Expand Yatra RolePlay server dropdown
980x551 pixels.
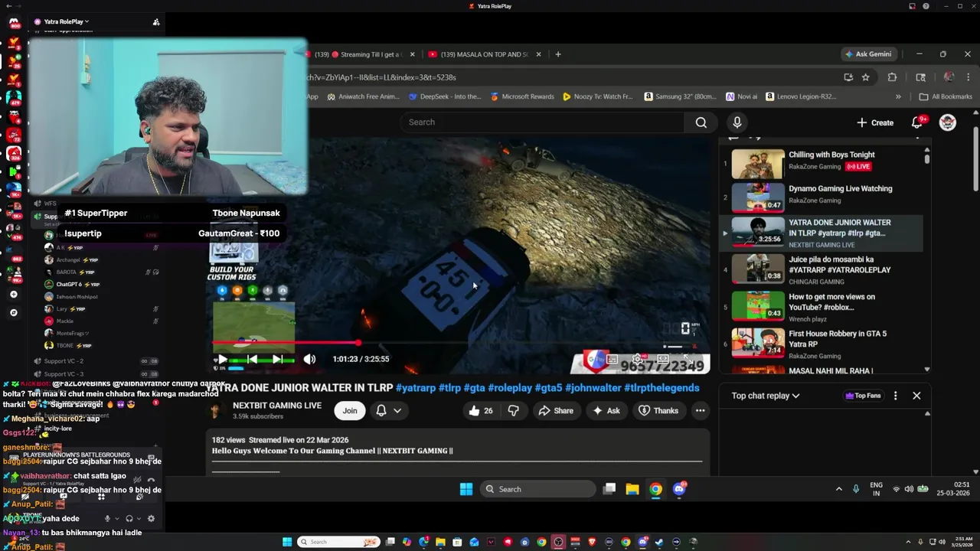coord(67,21)
